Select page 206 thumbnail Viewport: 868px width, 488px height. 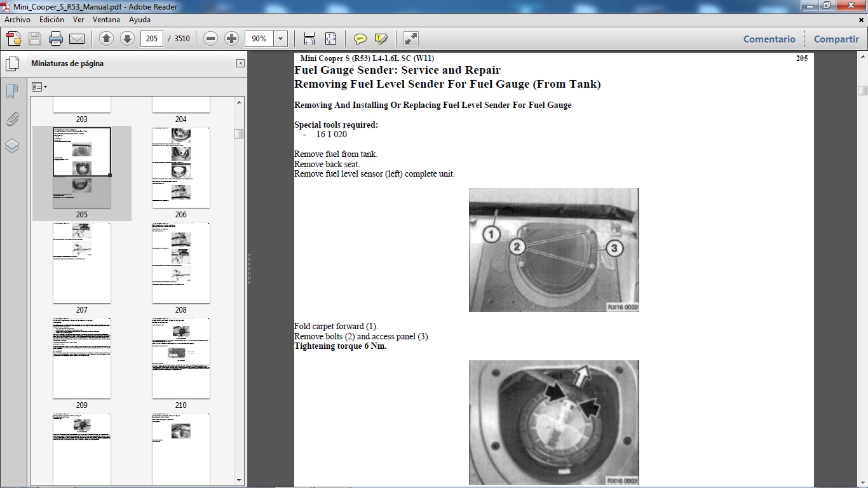pyautogui.click(x=181, y=168)
